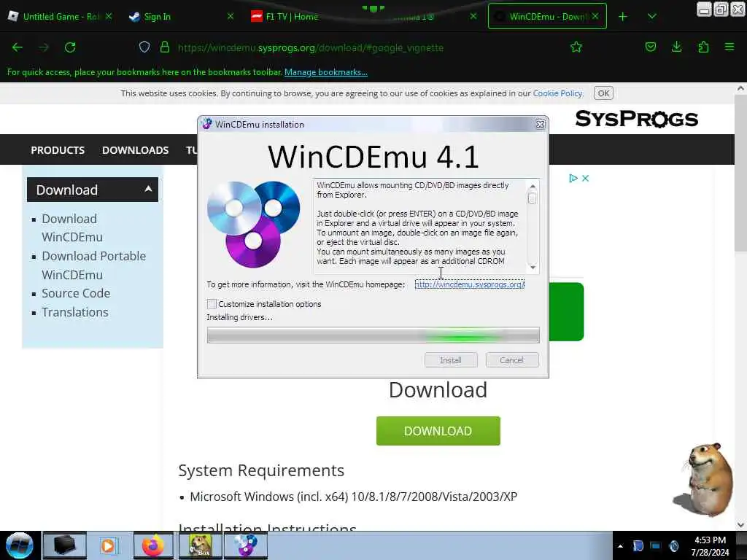Open a new tab with the plus icon

tap(623, 17)
